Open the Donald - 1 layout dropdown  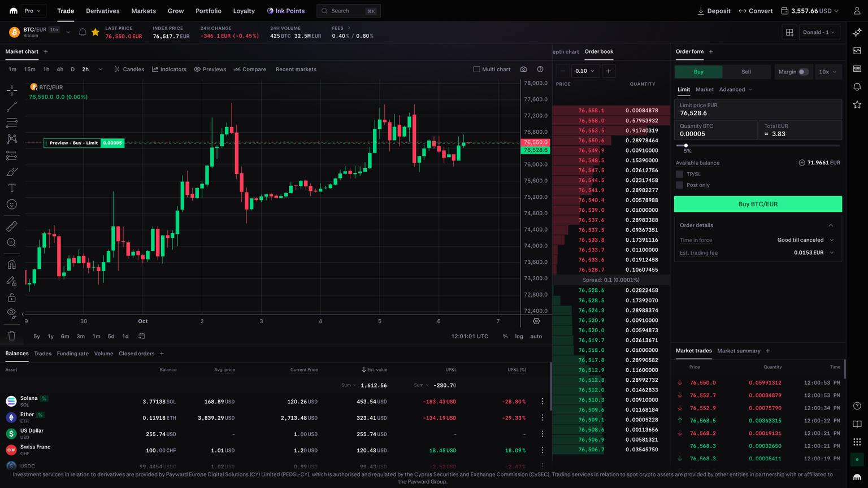point(819,32)
